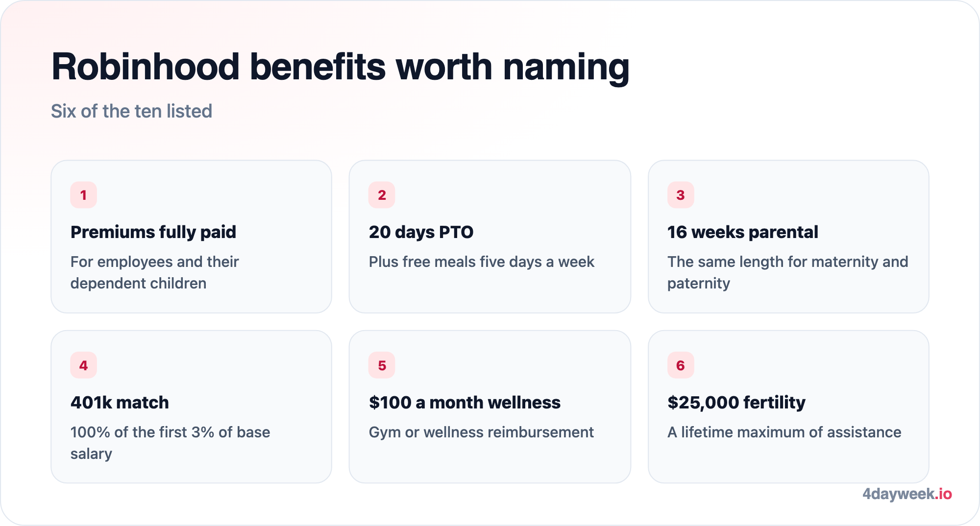This screenshot has width=980, height=526.
Task: Select the number 3 badge
Action: coord(681,195)
